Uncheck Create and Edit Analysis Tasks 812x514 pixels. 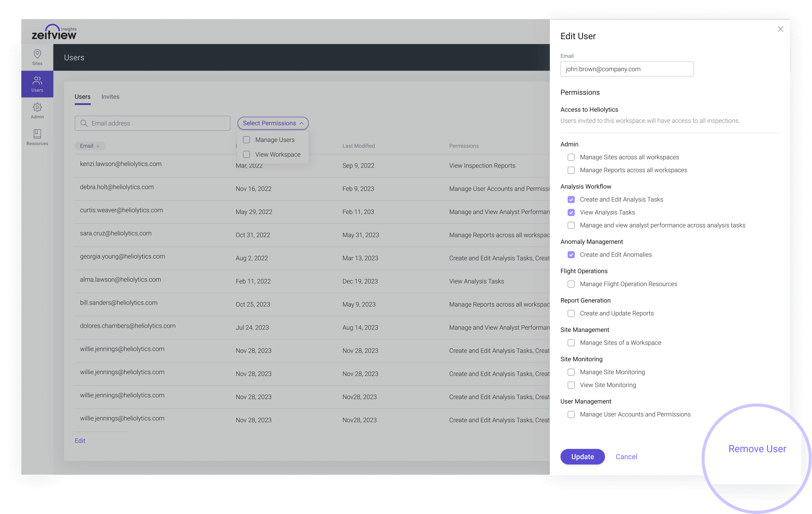(x=571, y=199)
